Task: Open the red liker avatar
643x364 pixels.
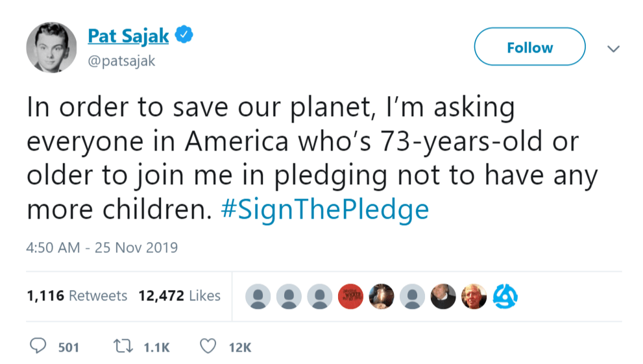Action: (x=351, y=297)
